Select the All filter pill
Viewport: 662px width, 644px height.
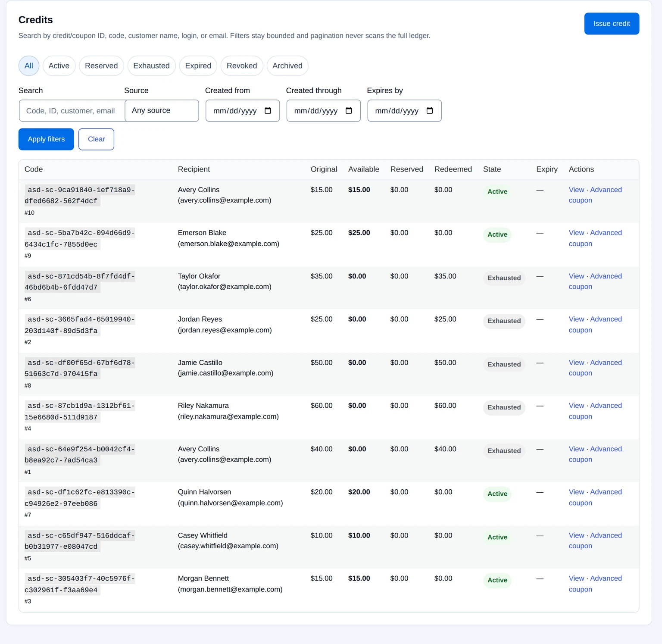(x=29, y=66)
